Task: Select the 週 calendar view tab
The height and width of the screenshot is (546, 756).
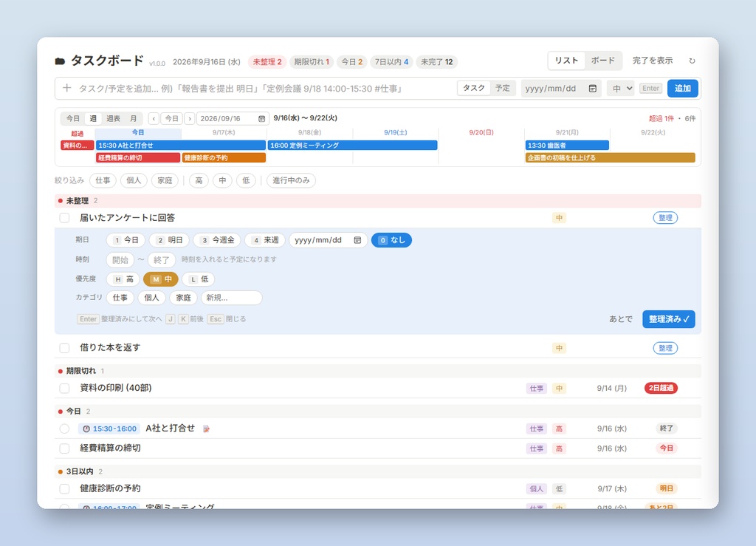Action: 93,119
